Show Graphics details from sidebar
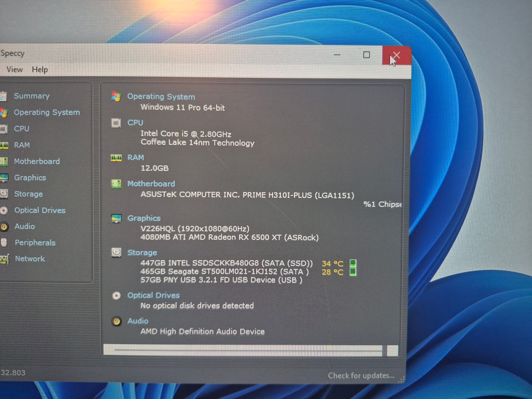Screen dimensions: 532x399 (30, 178)
